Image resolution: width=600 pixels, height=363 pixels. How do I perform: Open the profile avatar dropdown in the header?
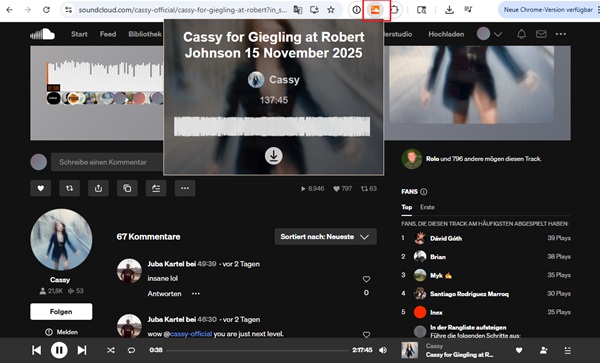coord(489,34)
